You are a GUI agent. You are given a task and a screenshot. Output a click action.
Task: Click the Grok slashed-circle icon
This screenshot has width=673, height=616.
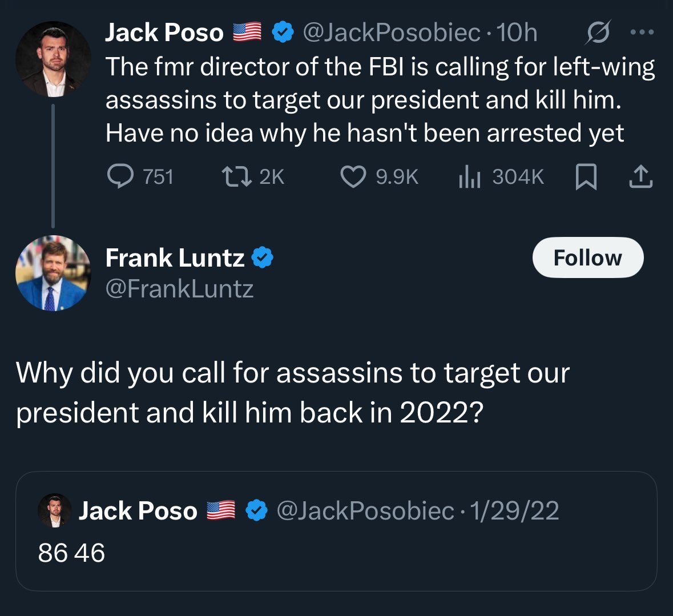pyautogui.click(x=598, y=33)
